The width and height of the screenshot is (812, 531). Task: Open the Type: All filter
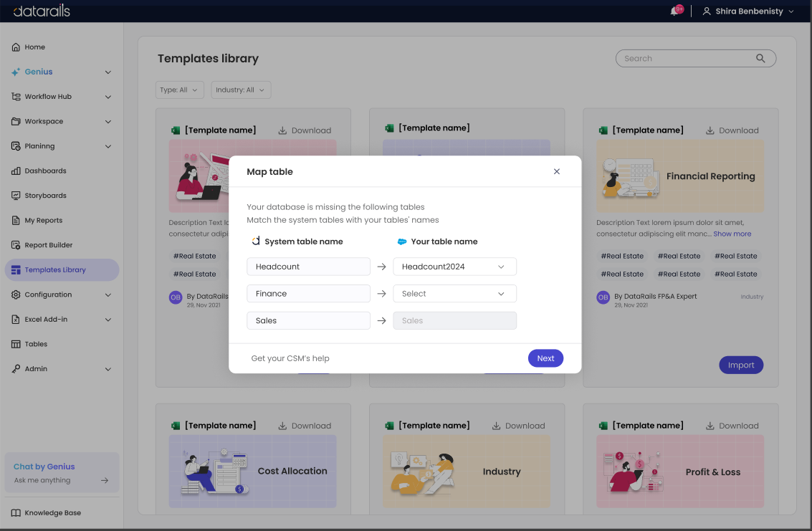(x=179, y=90)
